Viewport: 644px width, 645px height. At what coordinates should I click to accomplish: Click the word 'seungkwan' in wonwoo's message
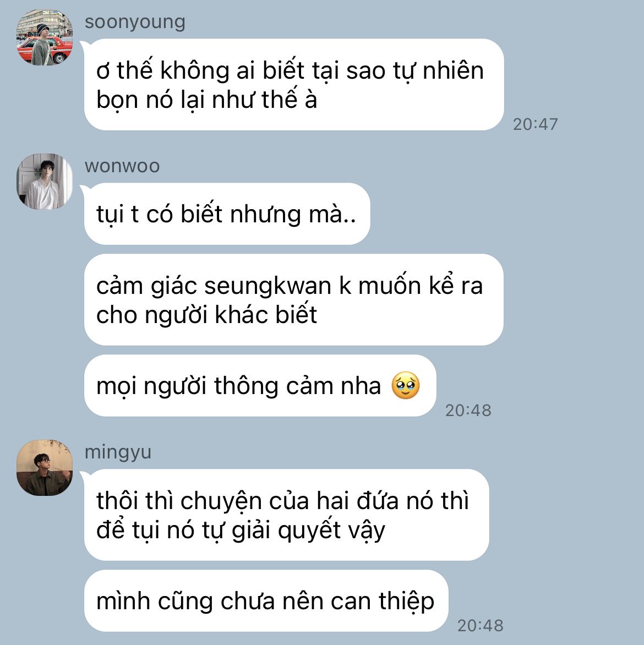tap(268, 286)
